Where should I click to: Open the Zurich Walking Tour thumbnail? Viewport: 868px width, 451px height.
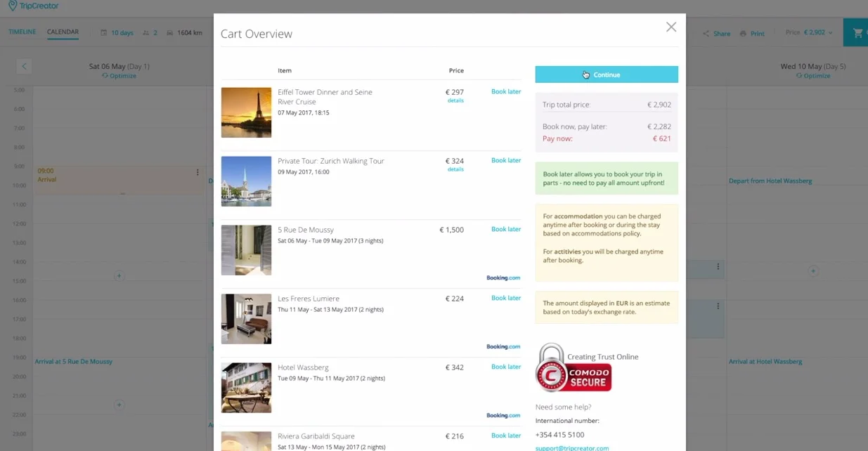(x=246, y=181)
